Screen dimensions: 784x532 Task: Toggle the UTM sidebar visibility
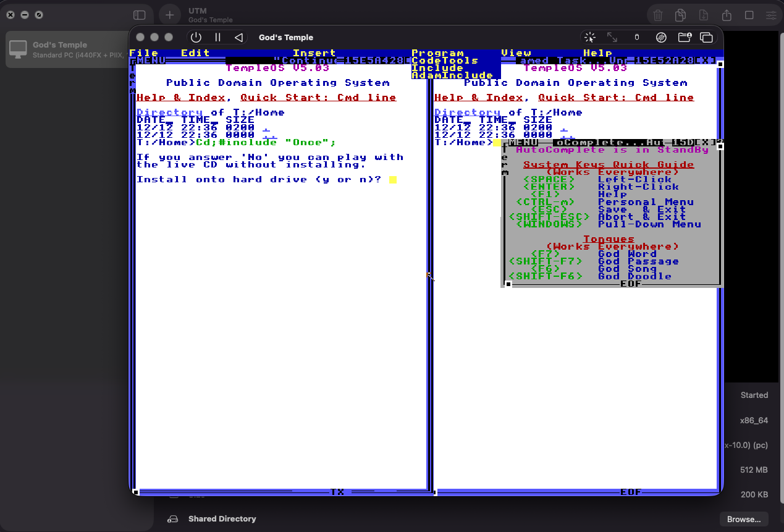(x=139, y=15)
